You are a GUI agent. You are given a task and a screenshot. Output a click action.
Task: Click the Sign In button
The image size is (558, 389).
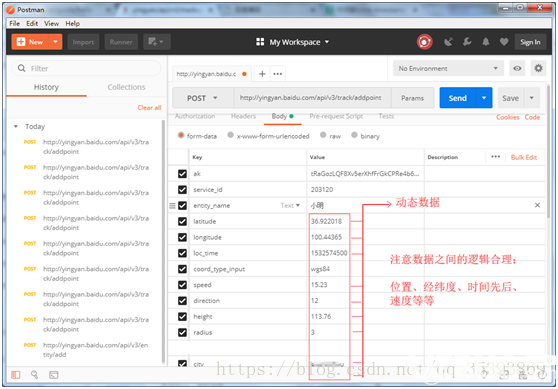(530, 42)
